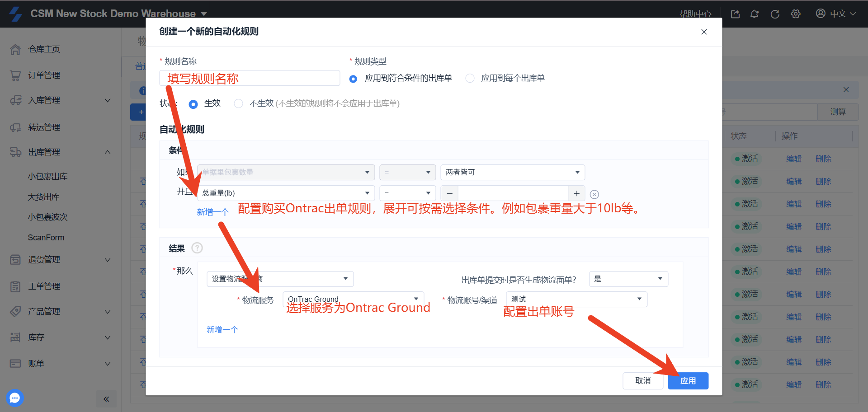Click the weight value input field
The image size is (868, 412).
point(513,193)
